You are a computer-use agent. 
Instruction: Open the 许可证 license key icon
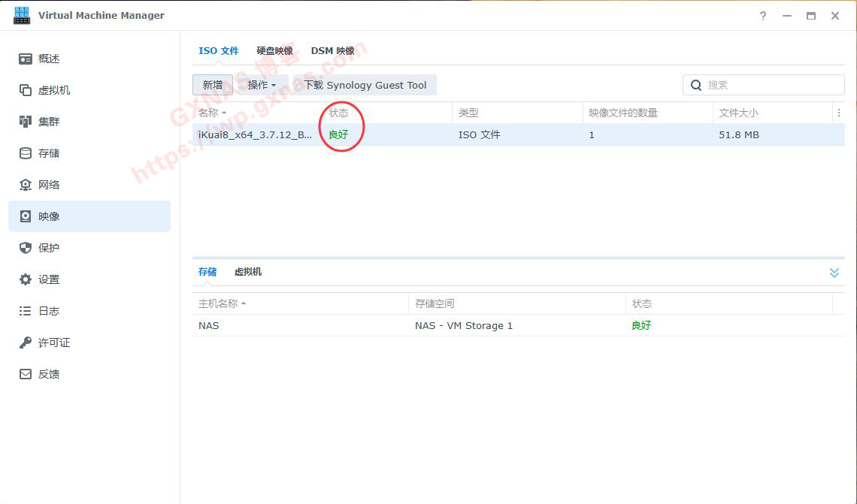(26, 343)
